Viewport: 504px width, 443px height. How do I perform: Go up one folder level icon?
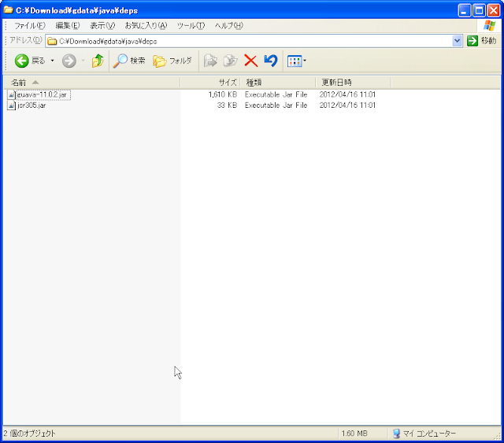pyautogui.click(x=98, y=61)
